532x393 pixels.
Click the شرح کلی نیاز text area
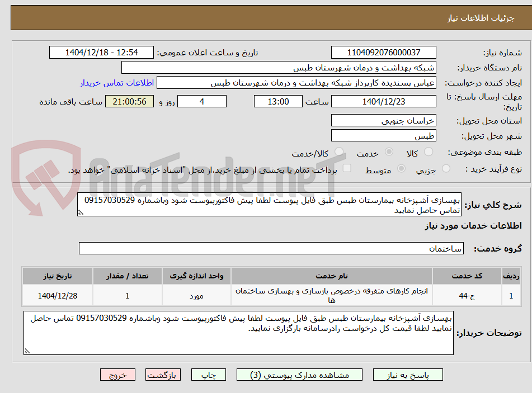(x=270, y=205)
